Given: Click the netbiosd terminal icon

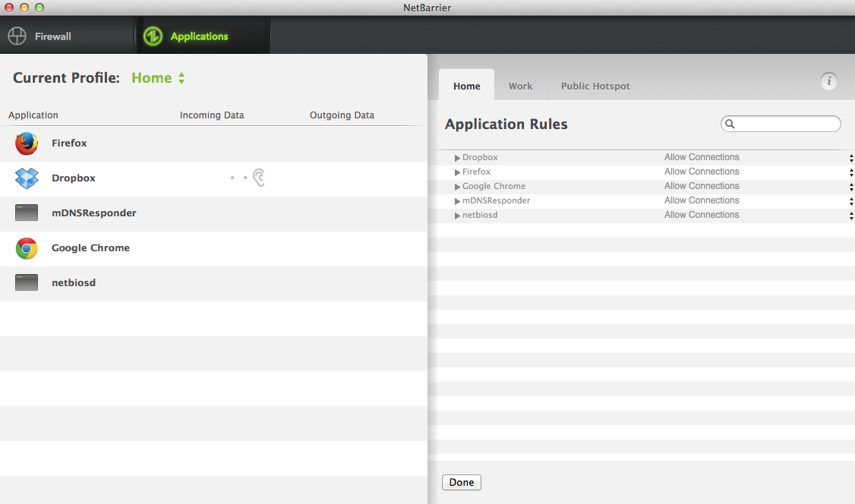Looking at the screenshot, I should [27, 282].
